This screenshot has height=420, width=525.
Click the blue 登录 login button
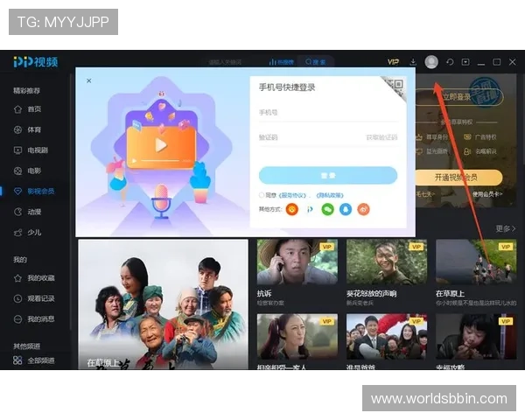(x=328, y=176)
